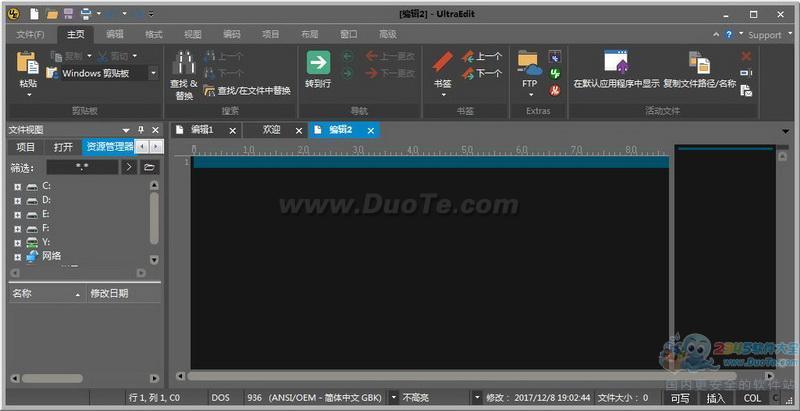Open the File (文件(F)) menu

30,35
